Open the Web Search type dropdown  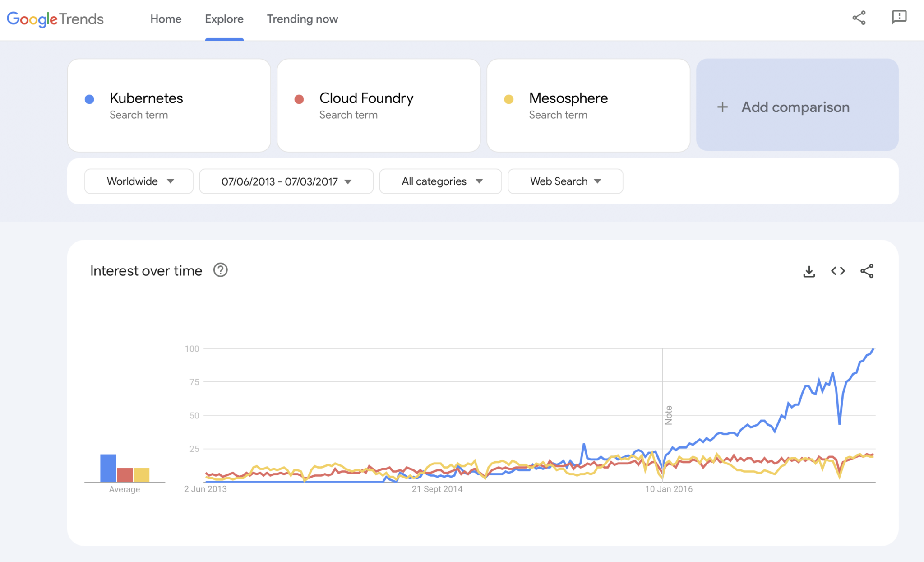pos(565,181)
